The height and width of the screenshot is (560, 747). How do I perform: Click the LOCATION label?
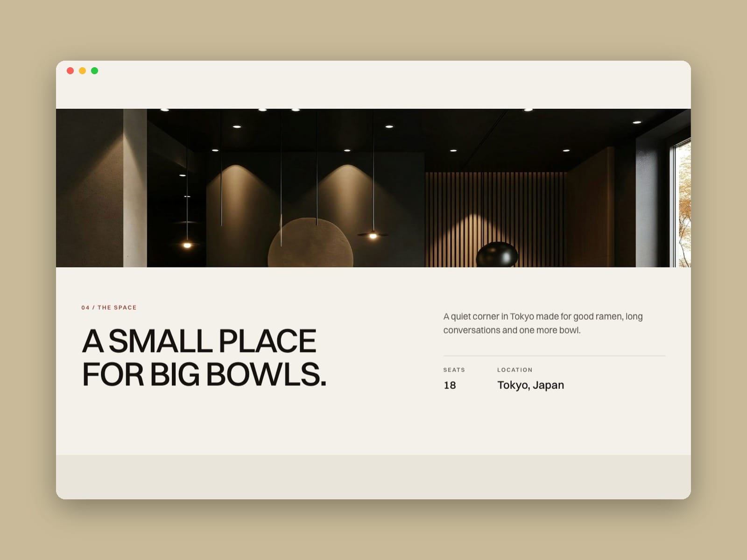515,370
